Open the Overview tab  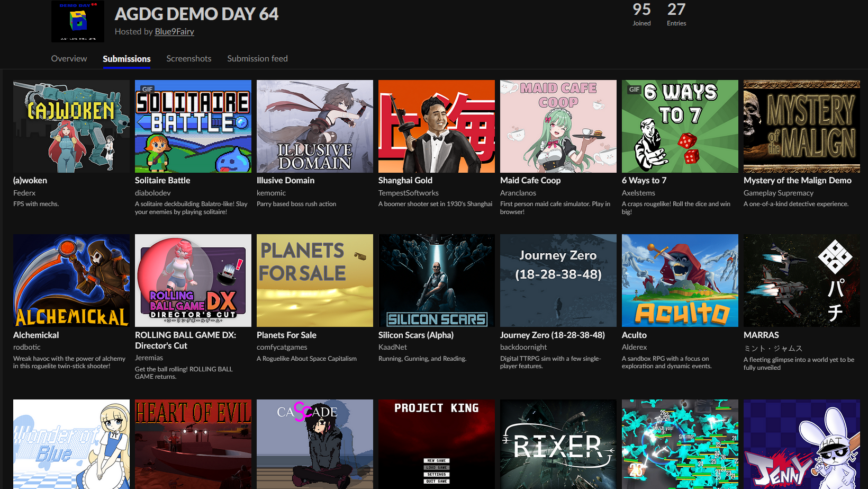(69, 59)
